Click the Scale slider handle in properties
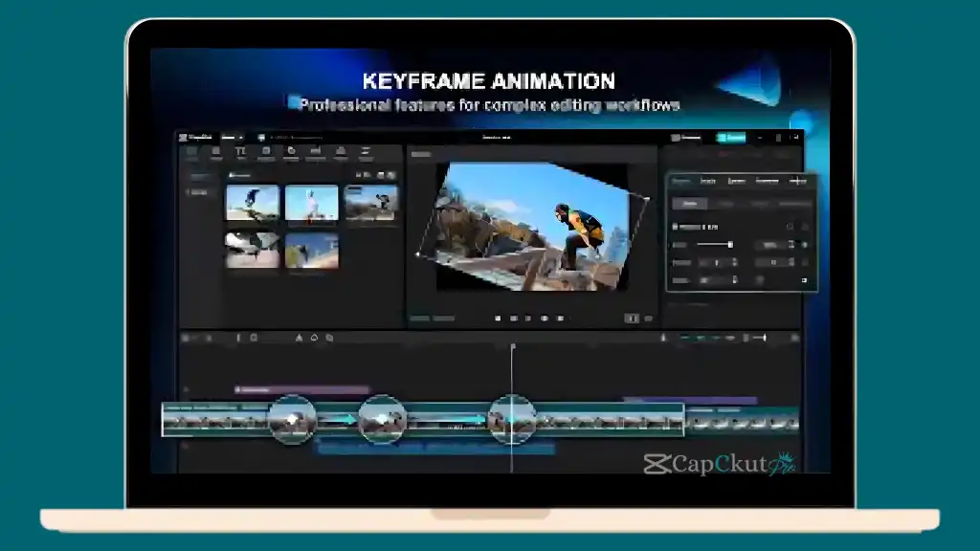 point(730,245)
